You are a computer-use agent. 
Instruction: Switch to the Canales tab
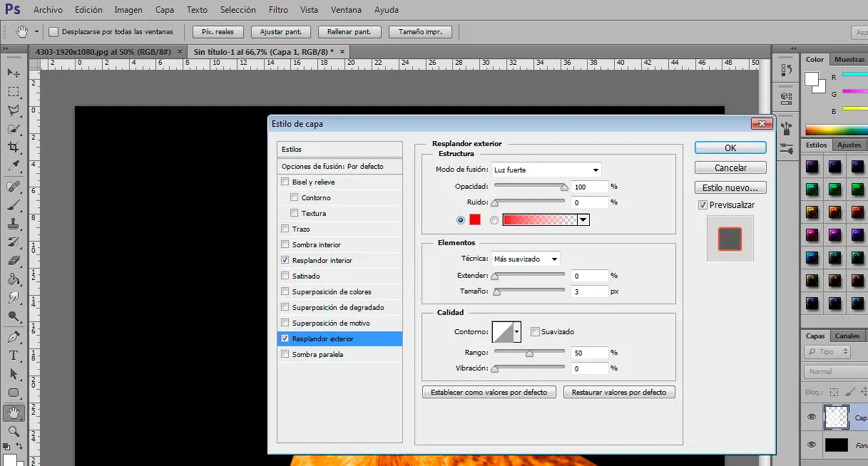point(847,336)
